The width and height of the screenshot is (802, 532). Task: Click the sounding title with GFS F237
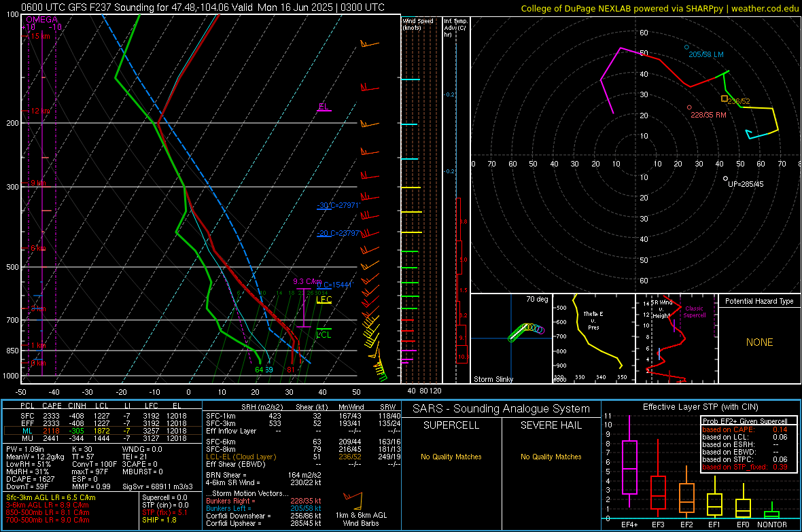[203, 7]
